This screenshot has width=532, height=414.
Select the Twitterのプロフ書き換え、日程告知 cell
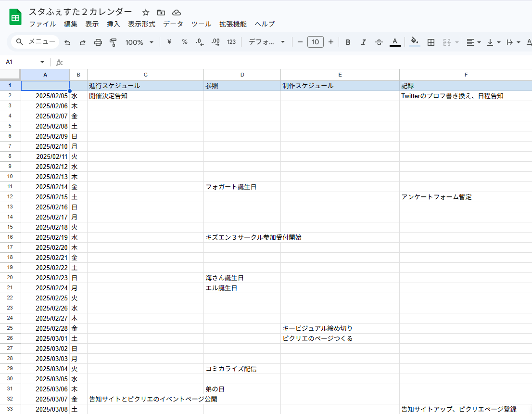pos(466,96)
